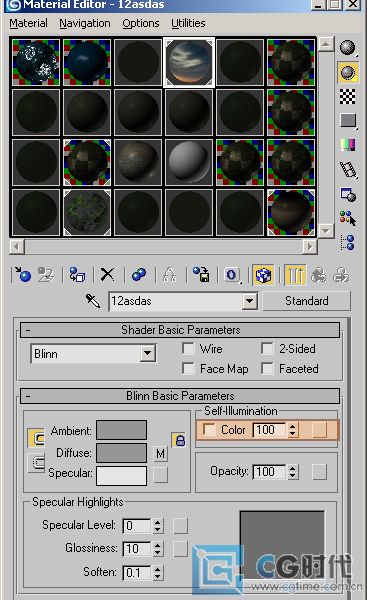The width and height of the screenshot is (367, 600).
Task: Click the Make Material Copy icon
Action: [139, 274]
